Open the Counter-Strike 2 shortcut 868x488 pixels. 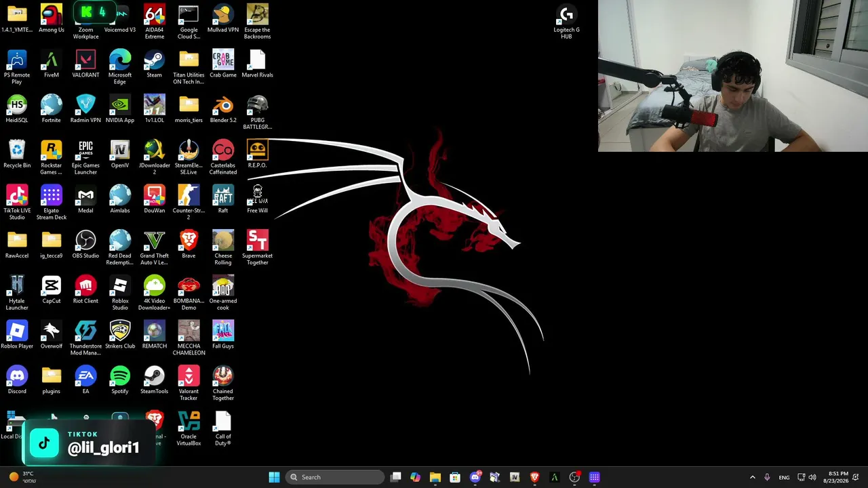point(189,203)
